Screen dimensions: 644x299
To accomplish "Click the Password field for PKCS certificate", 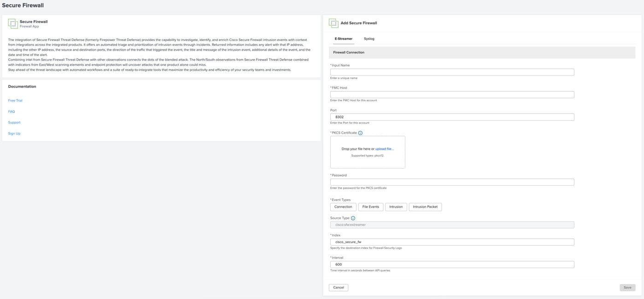I will coord(452,182).
